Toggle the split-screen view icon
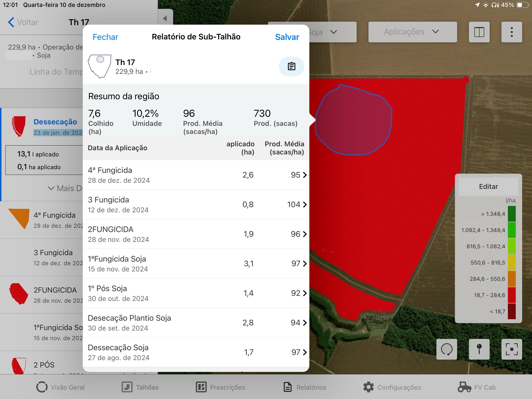532x399 pixels. point(479,32)
